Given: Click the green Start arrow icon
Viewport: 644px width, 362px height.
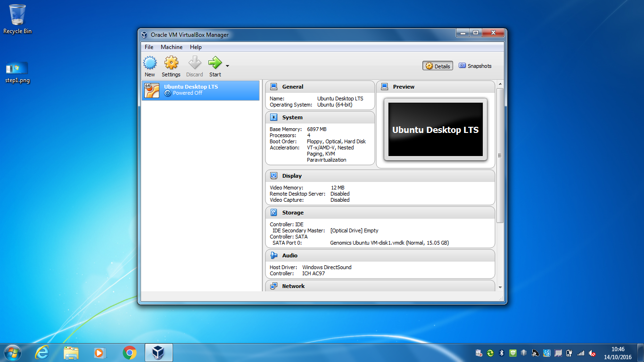Looking at the screenshot, I should pos(215,63).
